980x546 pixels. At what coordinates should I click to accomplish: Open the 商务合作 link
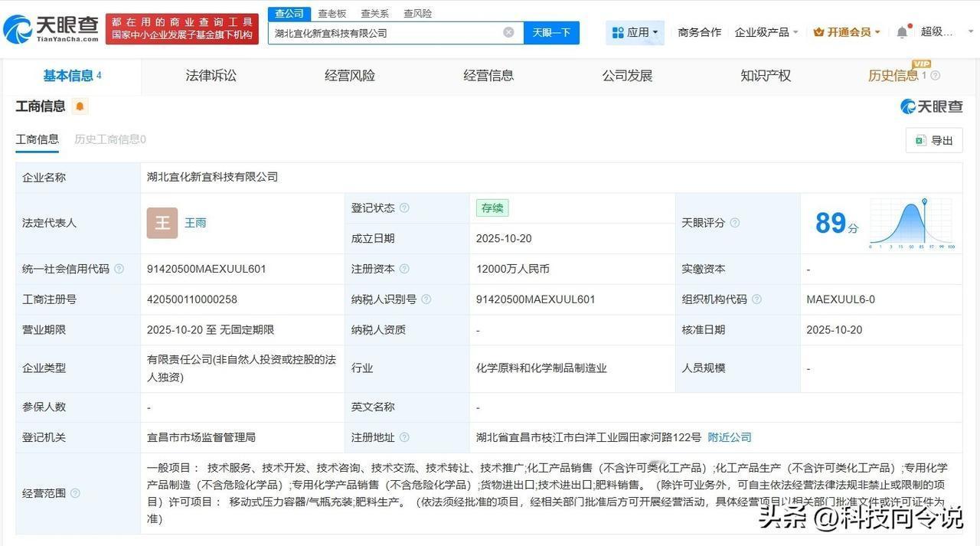pos(699,32)
